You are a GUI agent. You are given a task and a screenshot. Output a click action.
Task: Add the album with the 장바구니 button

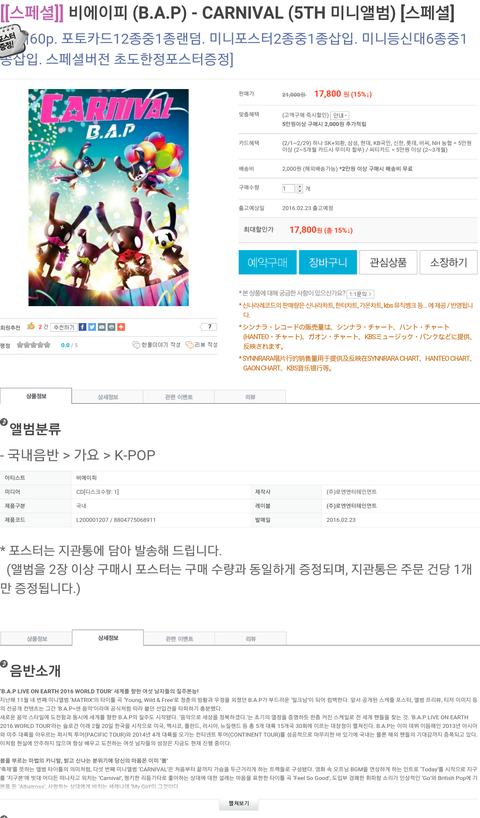click(328, 262)
